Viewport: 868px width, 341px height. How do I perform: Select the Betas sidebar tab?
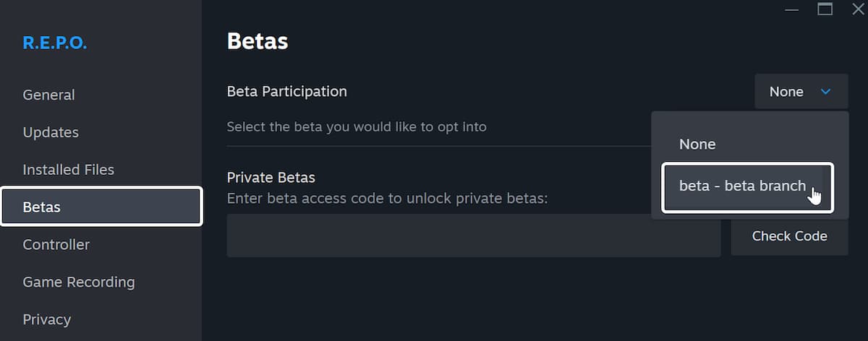click(x=101, y=207)
